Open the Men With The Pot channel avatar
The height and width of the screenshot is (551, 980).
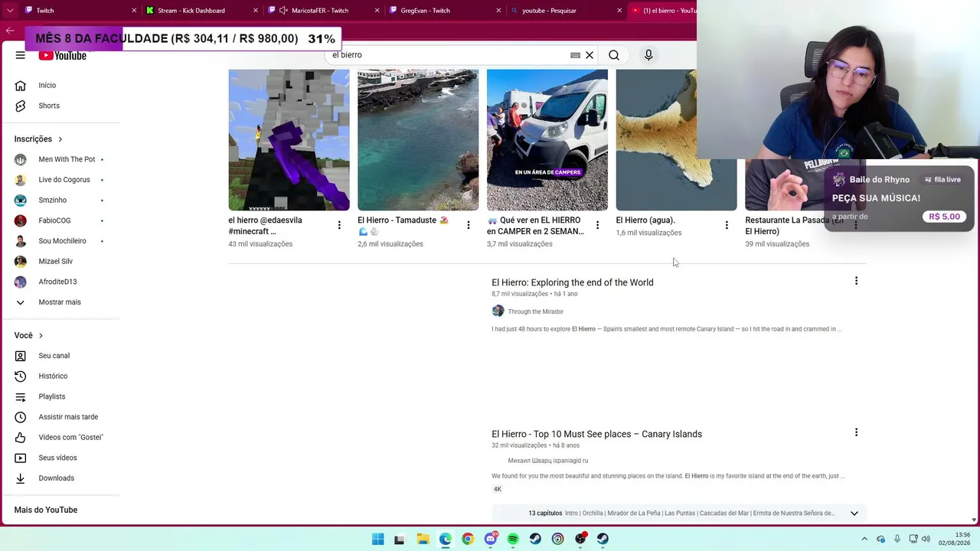(21, 159)
